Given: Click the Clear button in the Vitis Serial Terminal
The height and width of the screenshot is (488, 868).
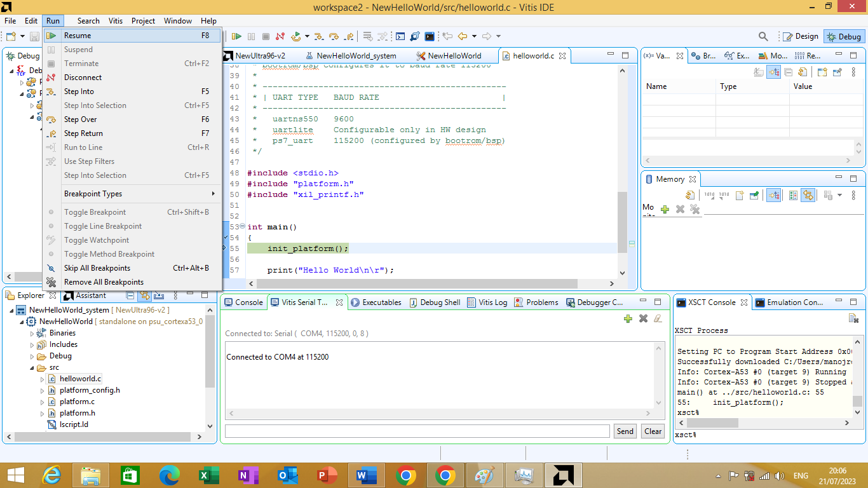Looking at the screenshot, I should pyautogui.click(x=653, y=431).
